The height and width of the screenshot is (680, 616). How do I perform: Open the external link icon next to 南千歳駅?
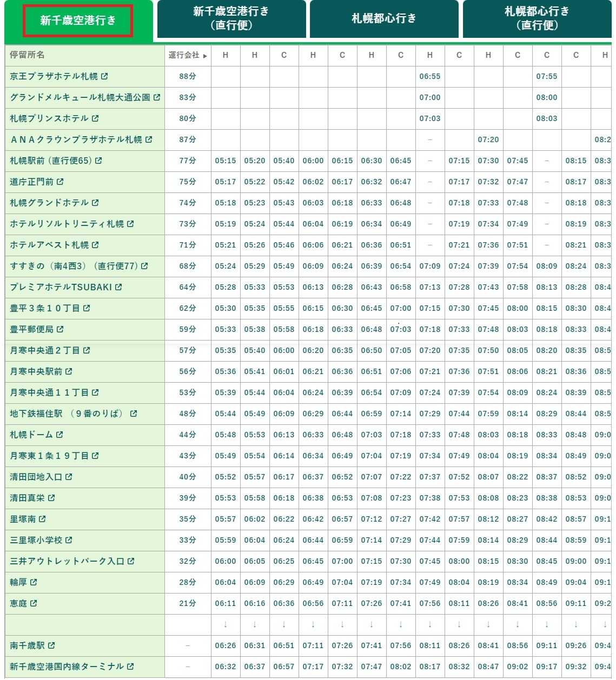pos(51,645)
